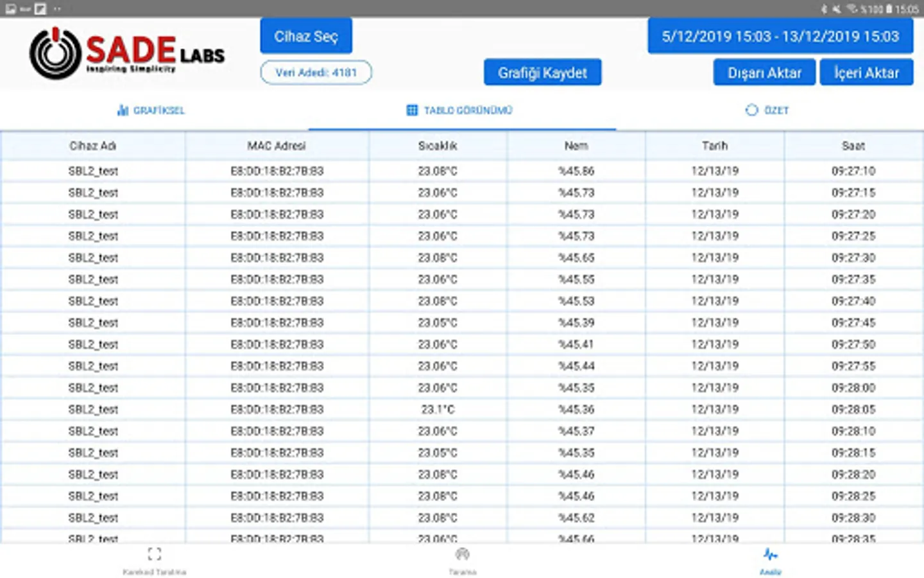Select the time cell 09:28:00

(x=853, y=388)
